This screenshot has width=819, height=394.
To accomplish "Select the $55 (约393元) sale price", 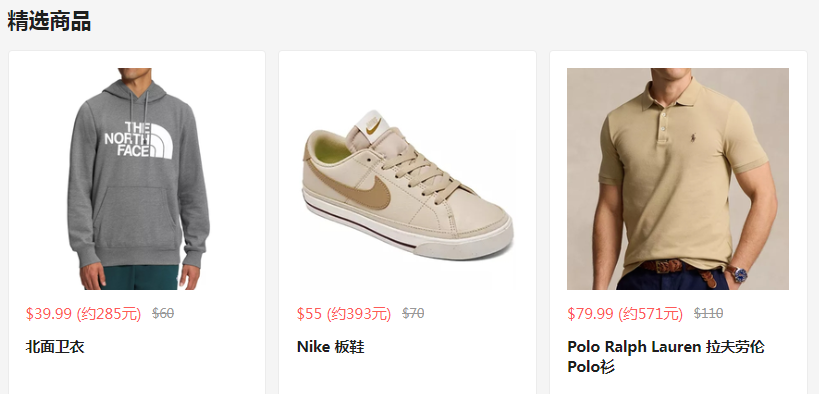I will (344, 314).
